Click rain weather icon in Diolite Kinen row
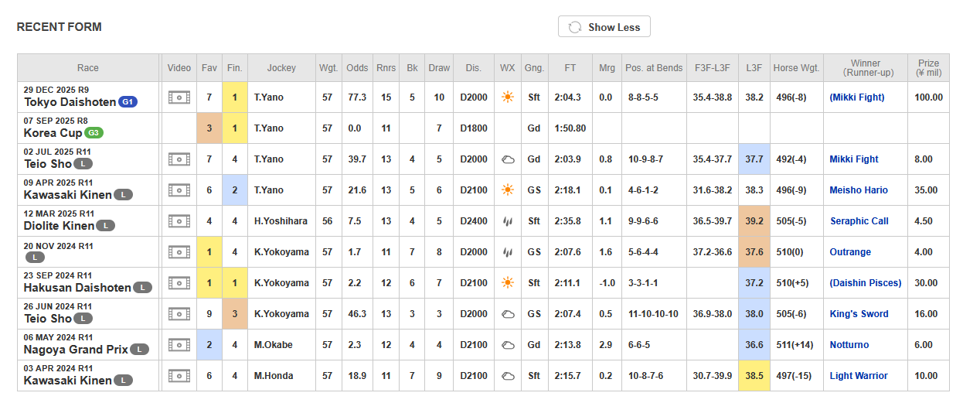This screenshot has width=980, height=403. [x=507, y=221]
